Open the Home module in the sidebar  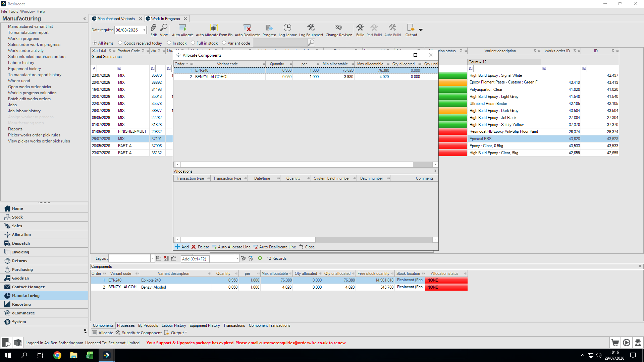point(44,208)
